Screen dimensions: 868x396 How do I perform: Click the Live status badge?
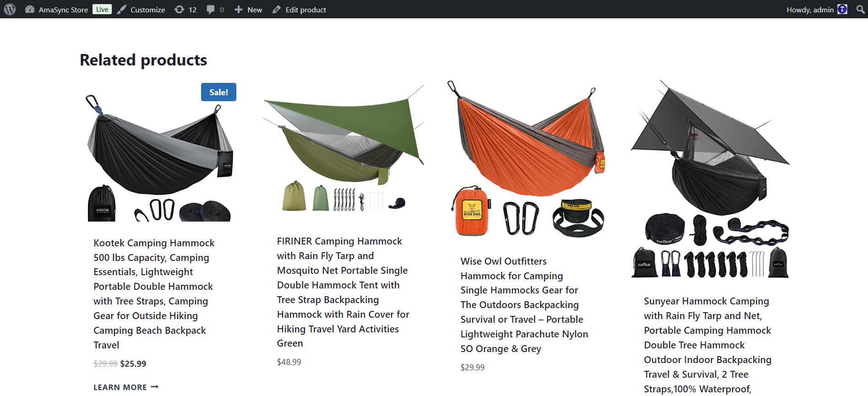pyautogui.click(x=102, y=10)
